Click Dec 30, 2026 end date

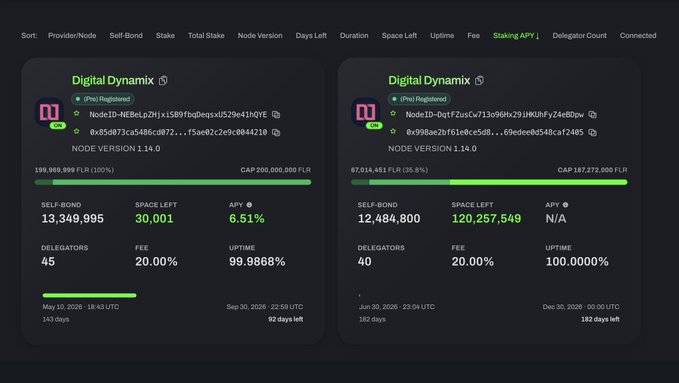(x=581, y=307)
